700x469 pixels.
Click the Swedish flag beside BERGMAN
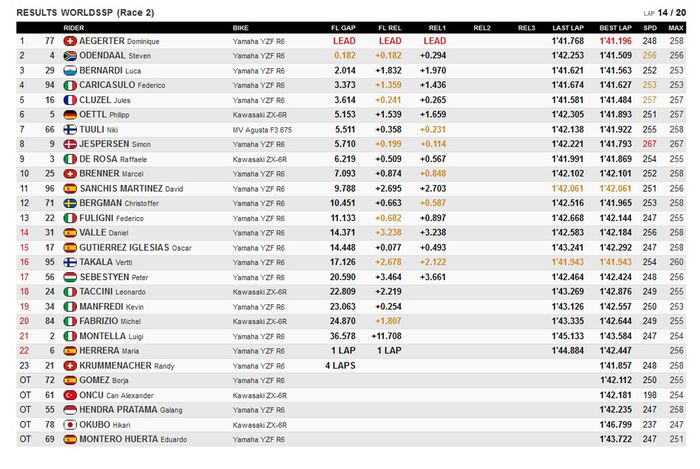70,203
